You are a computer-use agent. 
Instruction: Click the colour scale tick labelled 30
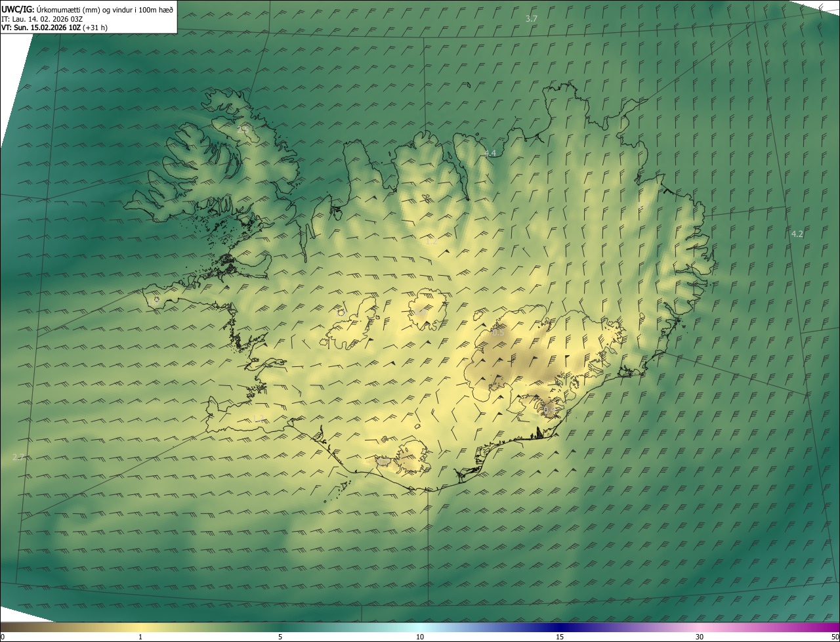tap(700, 637)
